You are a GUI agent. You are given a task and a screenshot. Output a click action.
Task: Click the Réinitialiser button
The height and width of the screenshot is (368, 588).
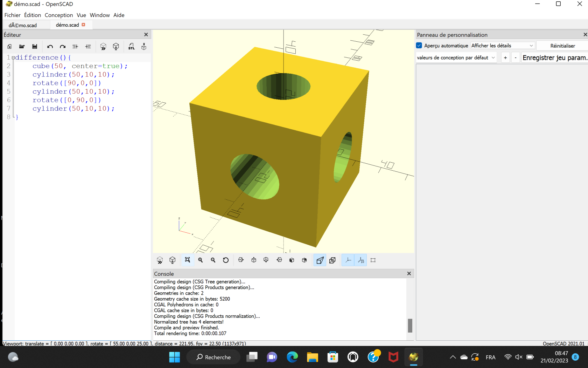562,46
